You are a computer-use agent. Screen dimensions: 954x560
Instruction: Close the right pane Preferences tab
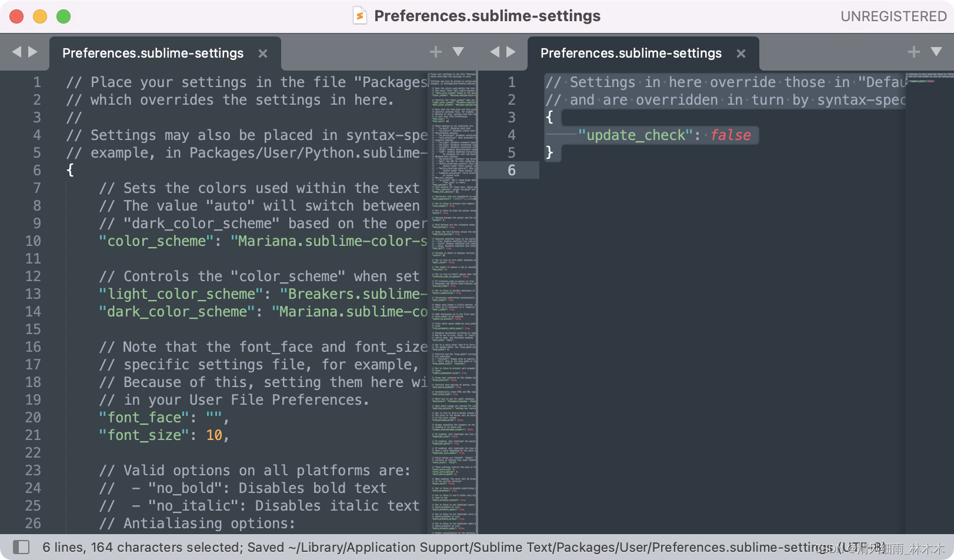[741, 54]
